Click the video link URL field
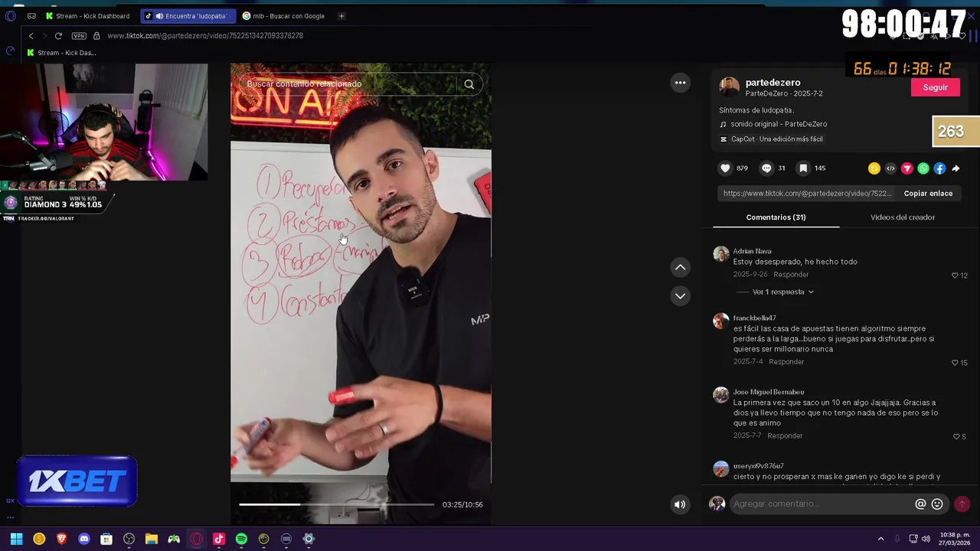 [x=808, y=194]
